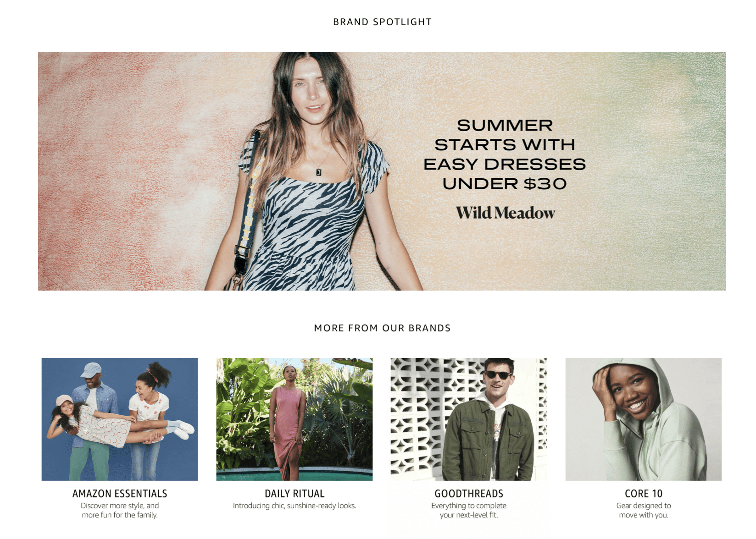The height and width of the screenshot is (539, 756).
Task: Open the Daily Ritual pink dress image
Action: point(295,419)
